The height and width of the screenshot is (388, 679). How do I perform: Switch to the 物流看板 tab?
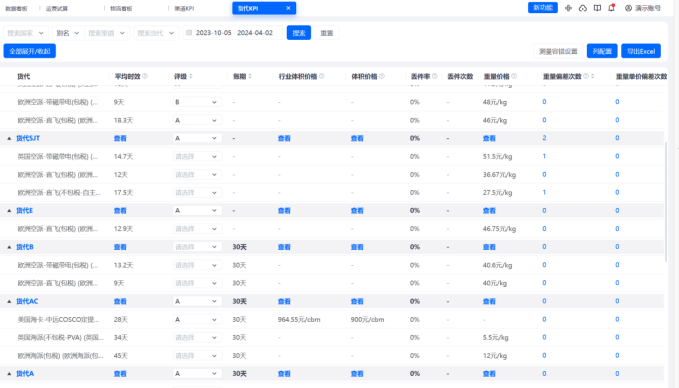tap(121, 8)
